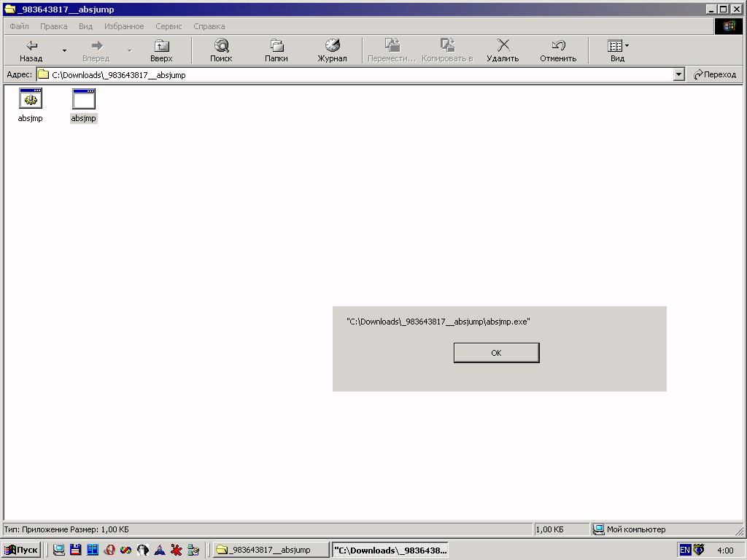The image size is (747, 560).
Task: Click the Переход go button
Action: [x=715, y=74]
